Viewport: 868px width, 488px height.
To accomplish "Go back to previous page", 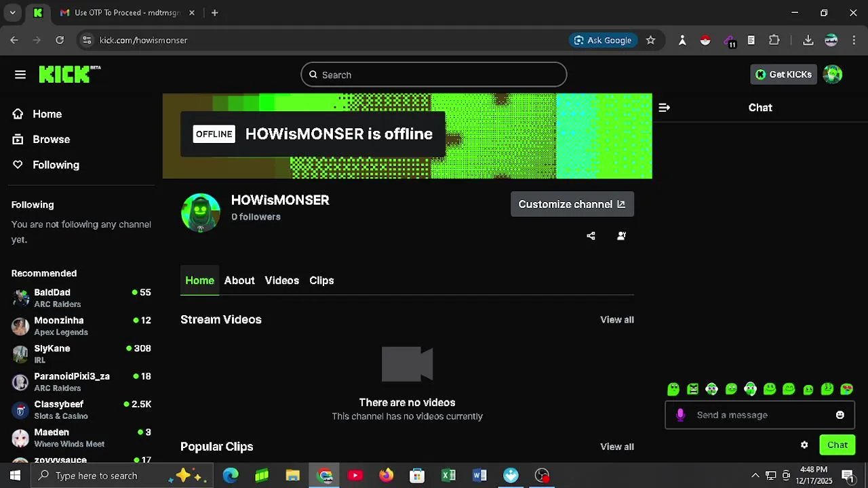I will (x=14, y=40).
